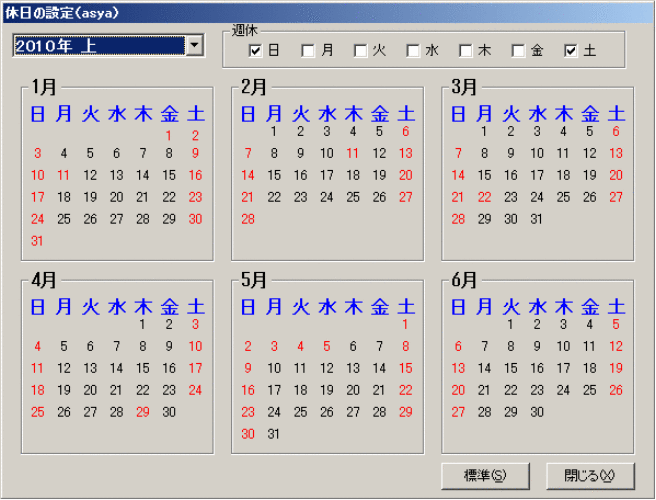
Task: Click March 22 in the 3月 calendar
Action: tap(484, 197)
